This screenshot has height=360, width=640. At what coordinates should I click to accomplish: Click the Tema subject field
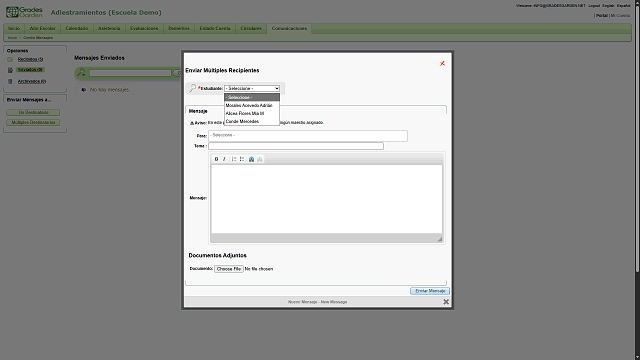(296, 146)
